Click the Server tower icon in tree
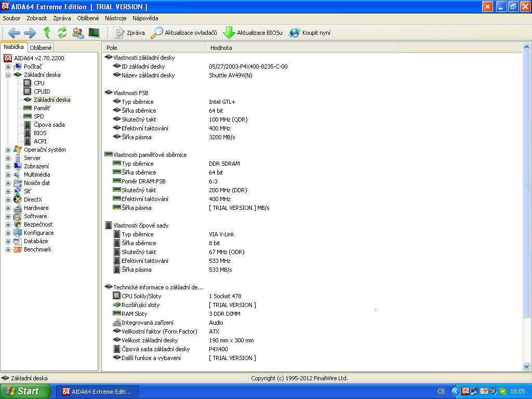The image size is (532, 399). pos(18,158)
